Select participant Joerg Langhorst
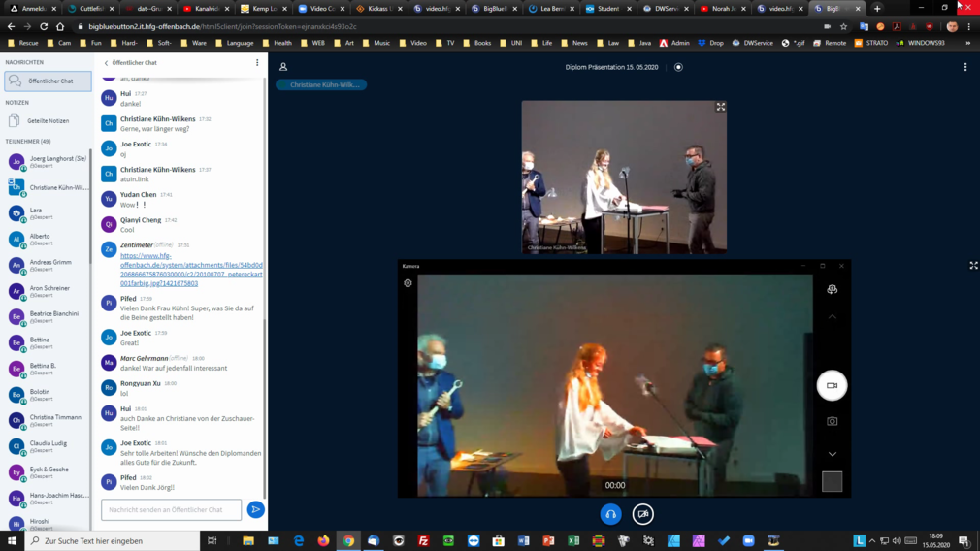 point(48,162)
